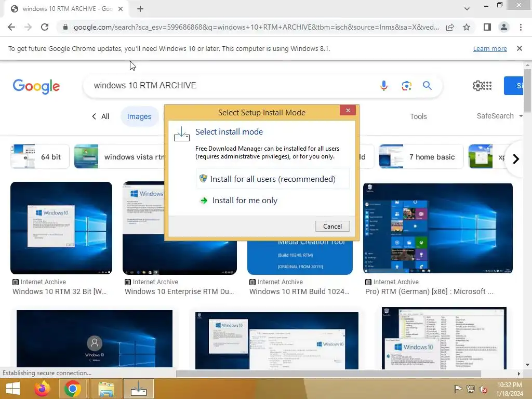This screenshot has width=532, height=399.
Task: Open the taskbar clock and date
Action: click(x=510, y=389)
